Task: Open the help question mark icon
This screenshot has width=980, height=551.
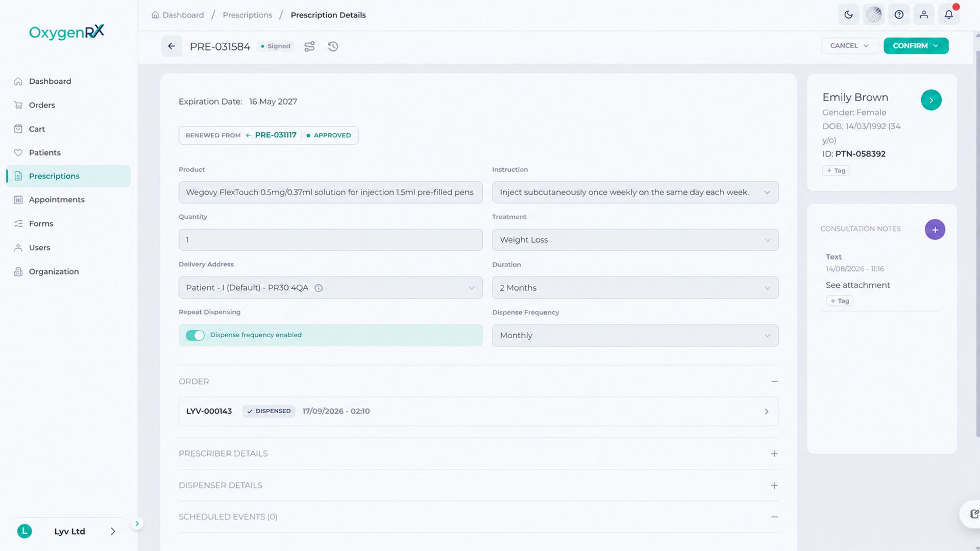Action: point(899,15)
